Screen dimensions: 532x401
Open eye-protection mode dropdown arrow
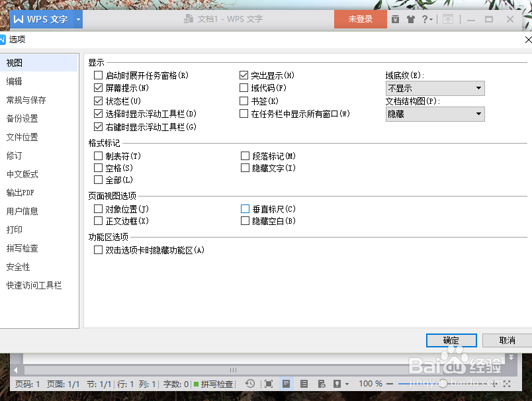pyautogui.click(x=347, y=384)
